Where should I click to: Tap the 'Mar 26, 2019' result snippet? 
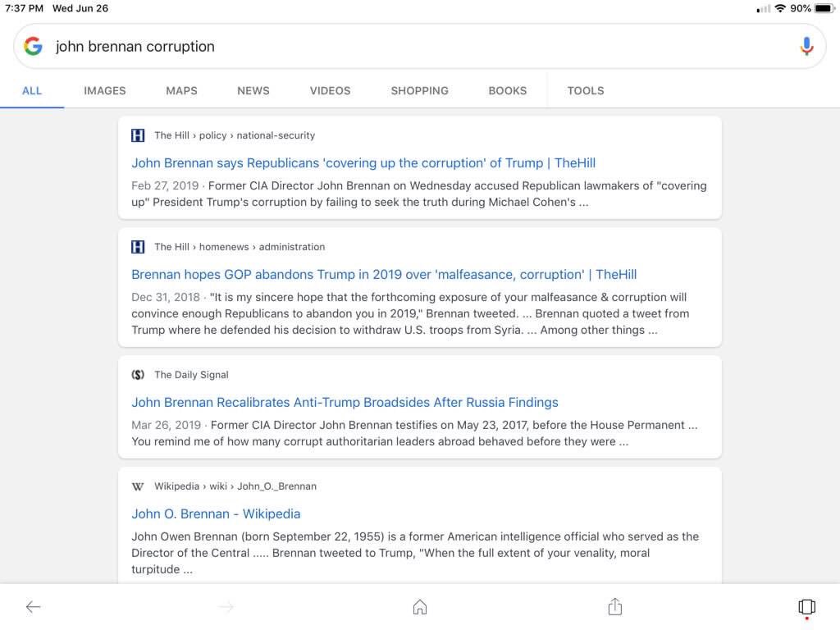[x=414, y=433]
